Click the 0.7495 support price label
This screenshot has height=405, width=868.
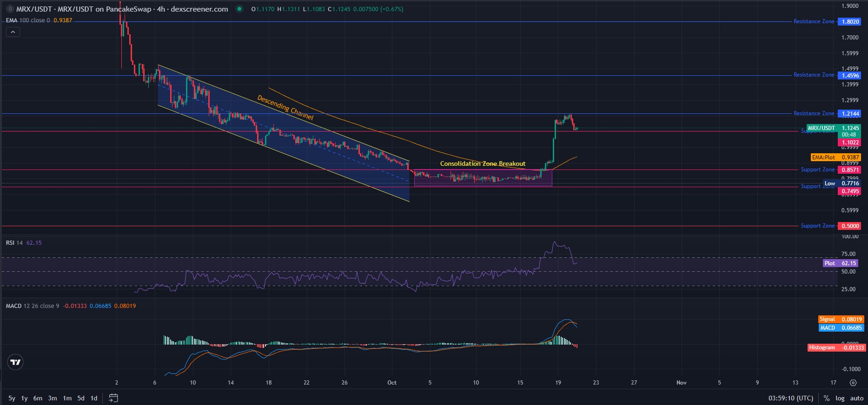click(x=850, y=191)
